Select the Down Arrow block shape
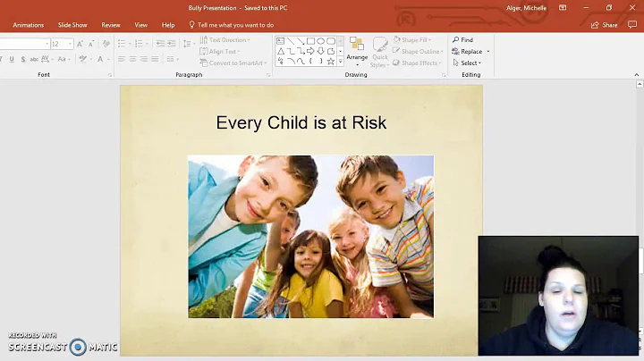This screenshot has height=361, width=644. tap(320, 51)
